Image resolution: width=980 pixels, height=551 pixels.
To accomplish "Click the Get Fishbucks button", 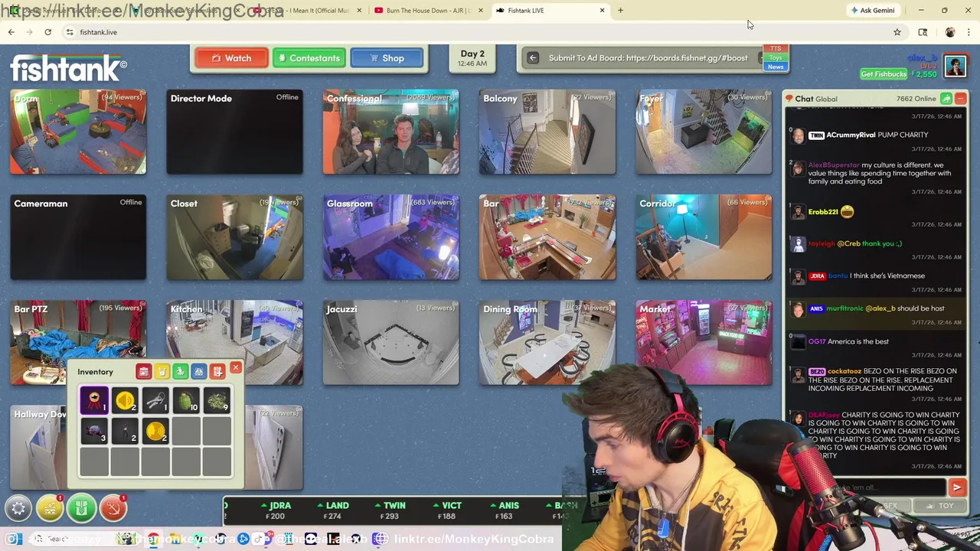I will pyautogui.click(x=884, y=74).
